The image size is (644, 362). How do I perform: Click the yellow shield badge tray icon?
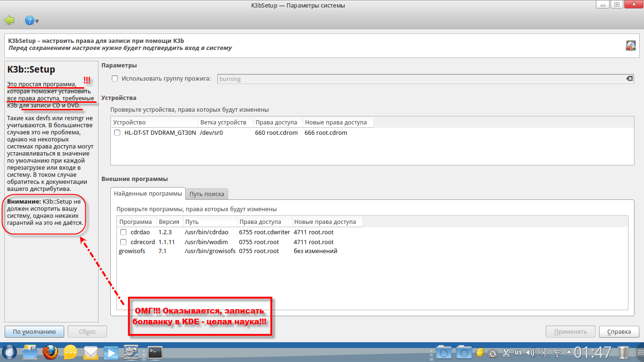(480, 353)
